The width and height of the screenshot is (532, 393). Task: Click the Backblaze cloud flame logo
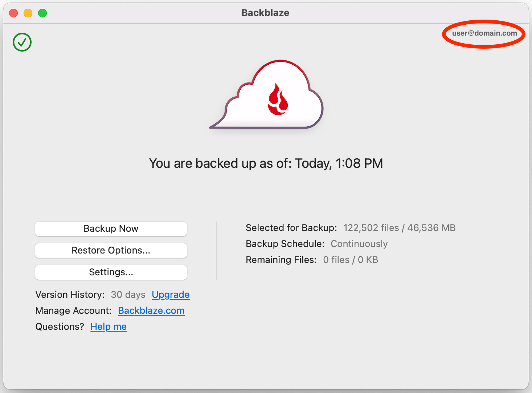[267, 94]
